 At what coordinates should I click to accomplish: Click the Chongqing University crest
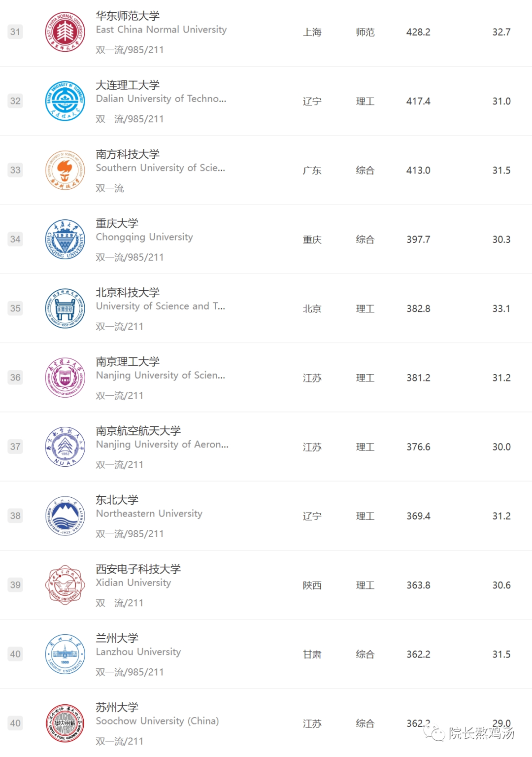[x=65, y=240]
